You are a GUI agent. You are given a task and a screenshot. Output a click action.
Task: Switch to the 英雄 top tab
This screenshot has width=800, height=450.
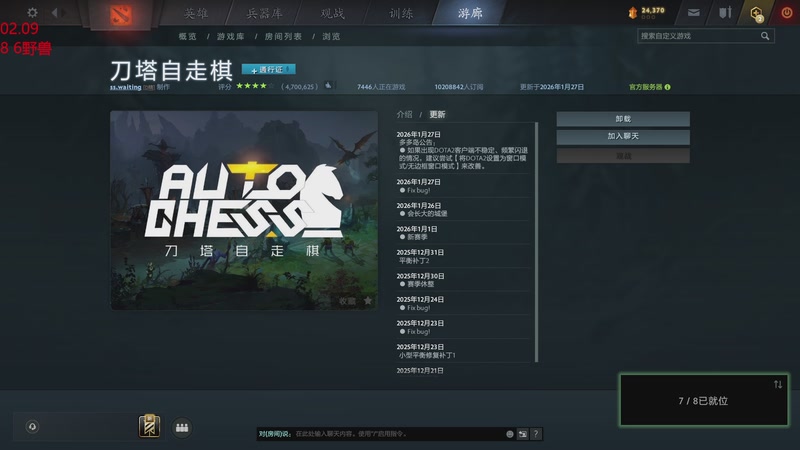(x=196, y=13)
